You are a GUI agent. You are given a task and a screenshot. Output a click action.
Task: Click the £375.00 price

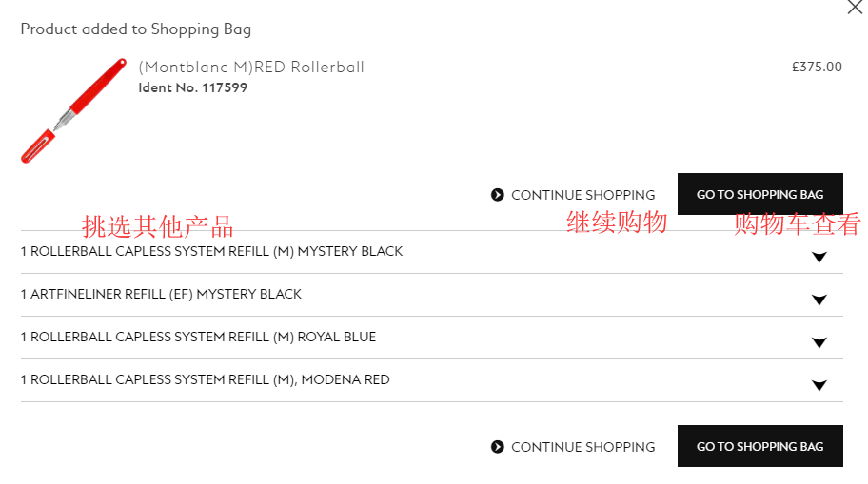[x=817, y=67]
